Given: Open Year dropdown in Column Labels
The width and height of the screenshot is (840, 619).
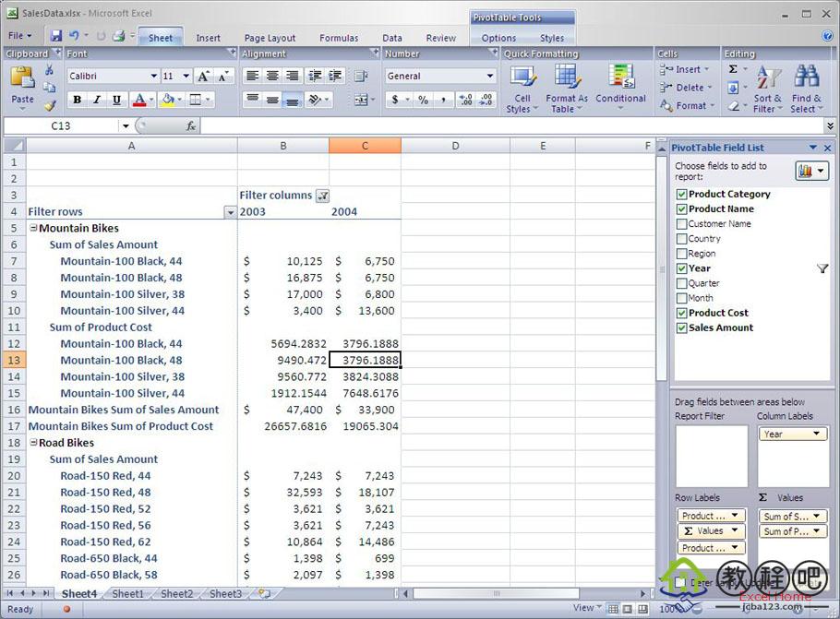Looking at the screenshot, I should tap(816, 434).
